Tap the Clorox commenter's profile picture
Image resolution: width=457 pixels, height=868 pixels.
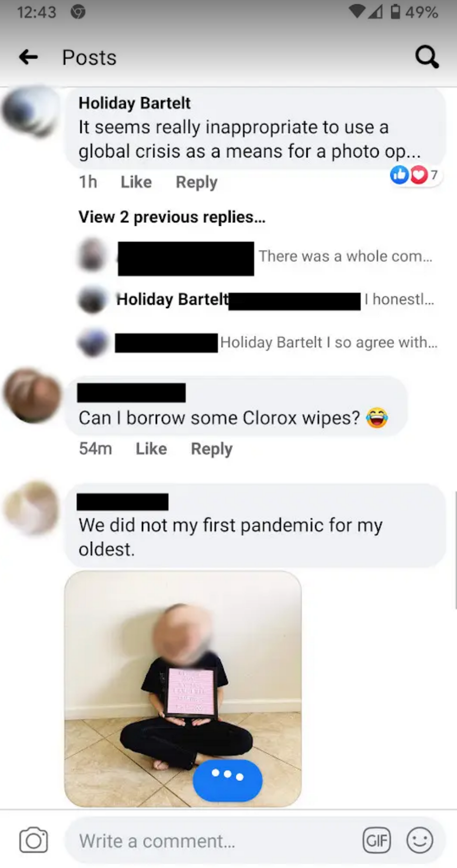click(32, 396)
